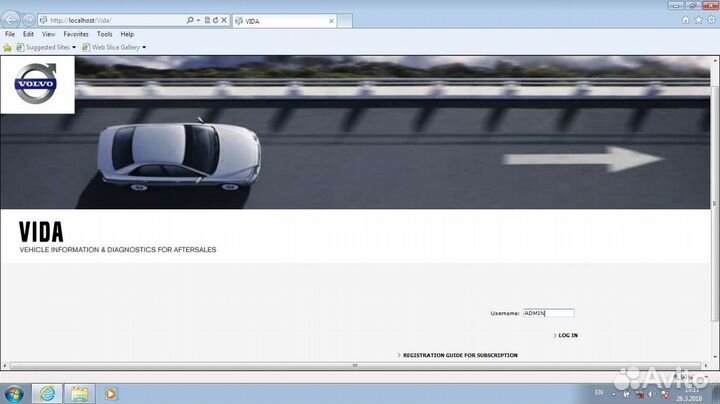
Task: Click the horizontal scrollbar thumb
Action: pos(354,366)
